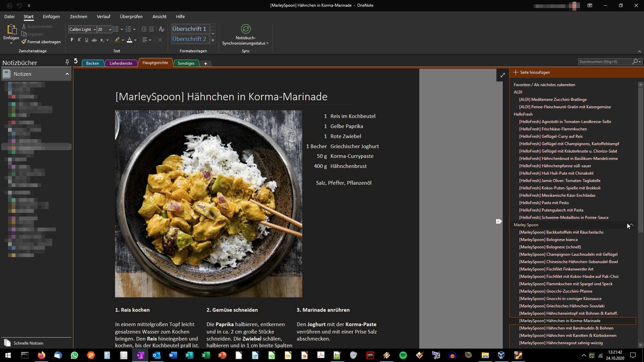This screenshot has height=362, width=644.
Task: Switch to Zeichnen ribbon tab
Action: click(x=78, y=16)
